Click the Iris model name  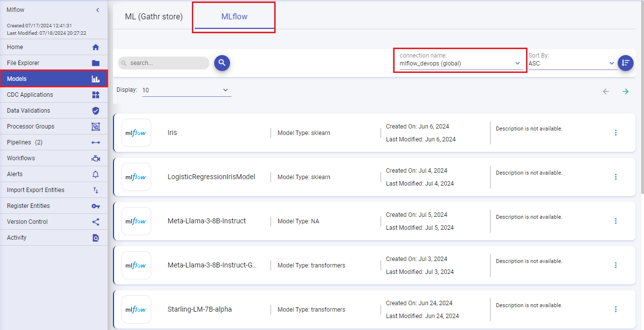click(173, 133)
